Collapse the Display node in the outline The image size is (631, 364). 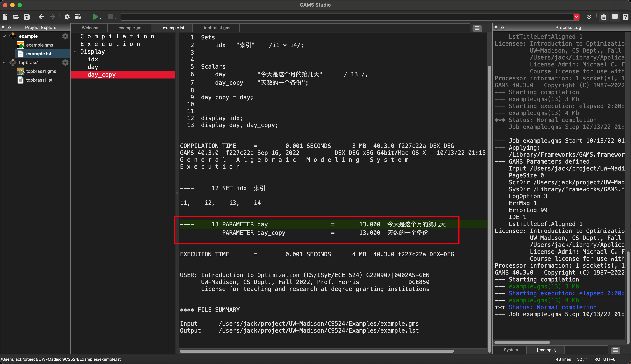point(75,52)
